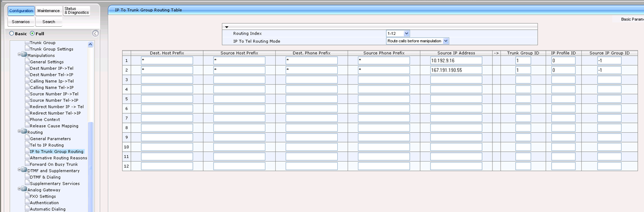The height and width of the screenshot is (212, 644).
Task: Click the DTMF and Supplementary folder icon
Action: 24,171
